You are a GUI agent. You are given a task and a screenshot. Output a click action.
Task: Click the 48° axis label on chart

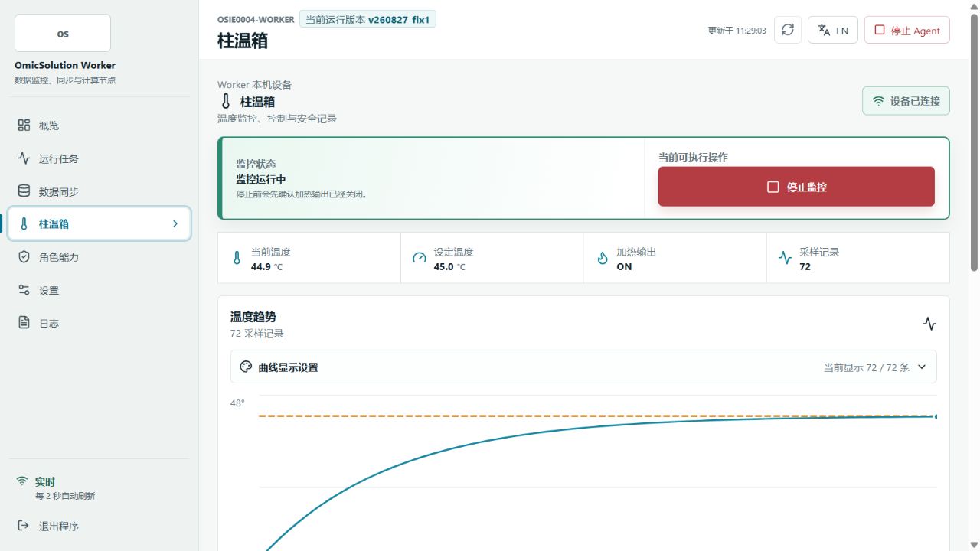coord(237,403)
